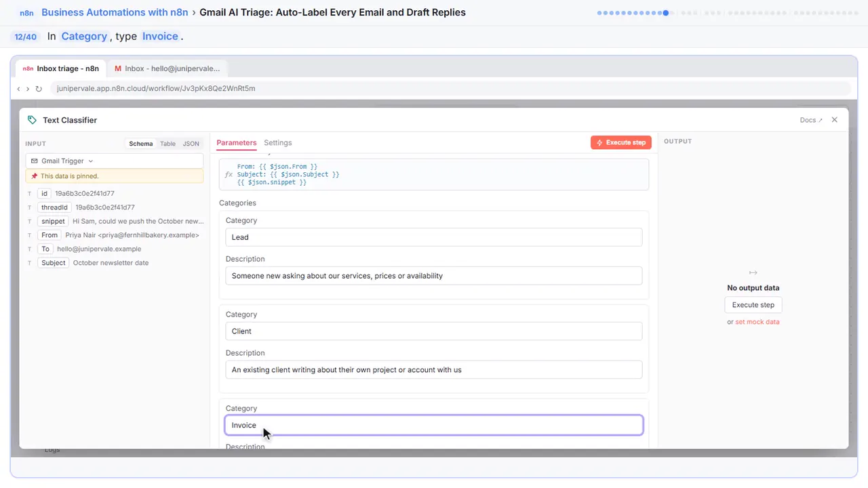
Task: Click the Gmail favicon on Inbox tab
Action: tap(118, 68)
